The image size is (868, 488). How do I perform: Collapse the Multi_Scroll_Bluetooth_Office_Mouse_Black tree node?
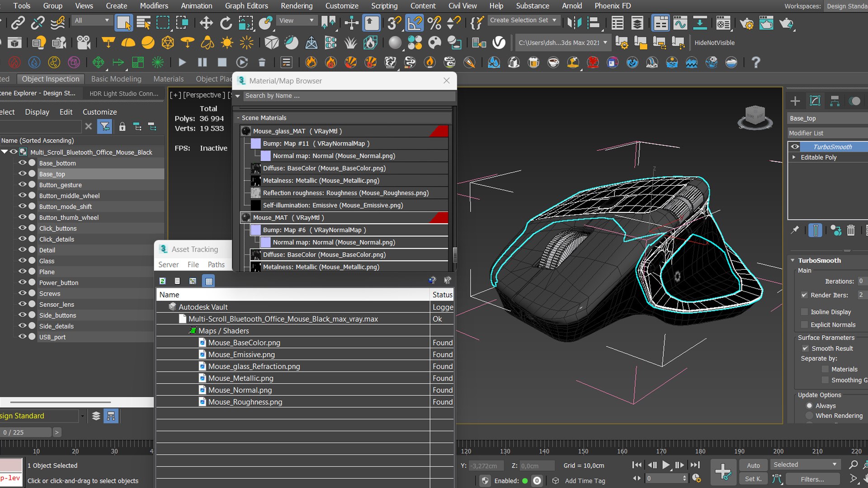5,152
